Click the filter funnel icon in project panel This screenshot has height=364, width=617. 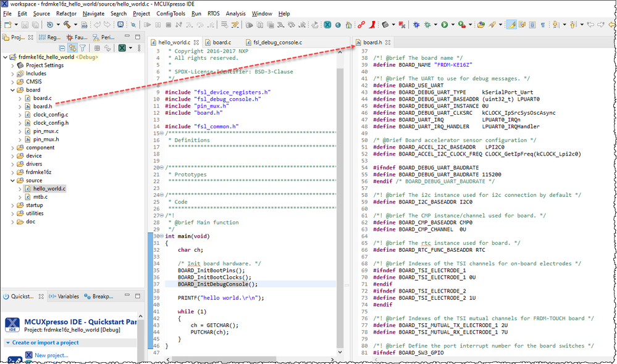(x=83, y=48)
